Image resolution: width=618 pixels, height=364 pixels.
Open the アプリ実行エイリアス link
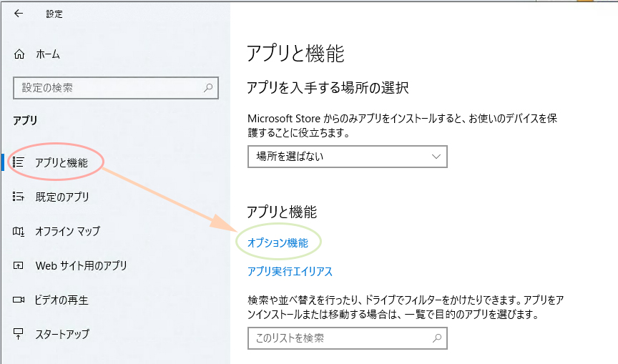pyautogui.click(x=290, y=272)
